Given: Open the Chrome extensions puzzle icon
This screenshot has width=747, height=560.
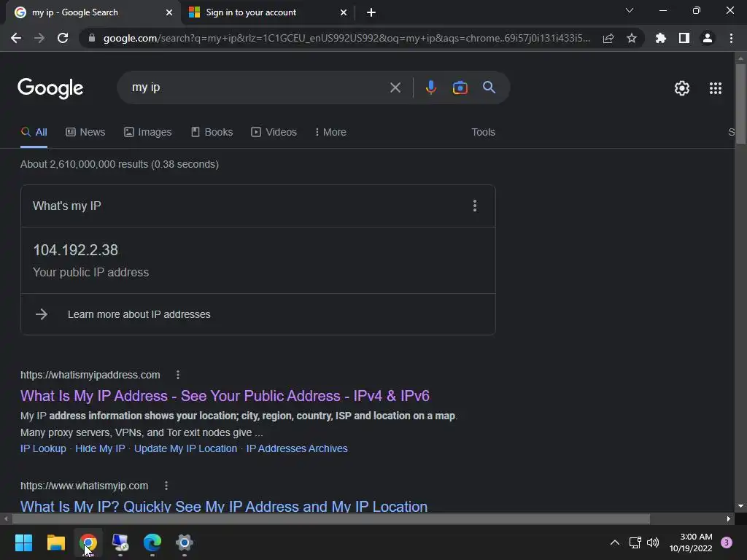Looking at the screenshot, I should (x=661, y=38).
